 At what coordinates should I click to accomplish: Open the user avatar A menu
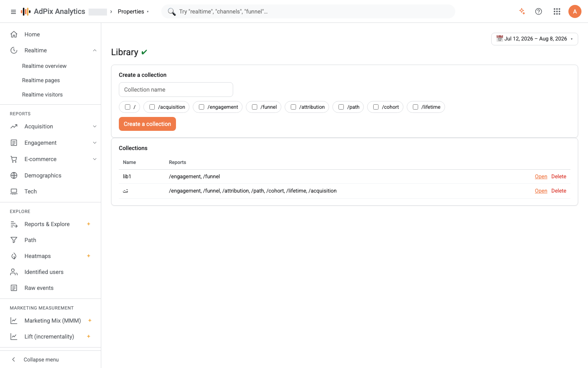coord(575,11)
